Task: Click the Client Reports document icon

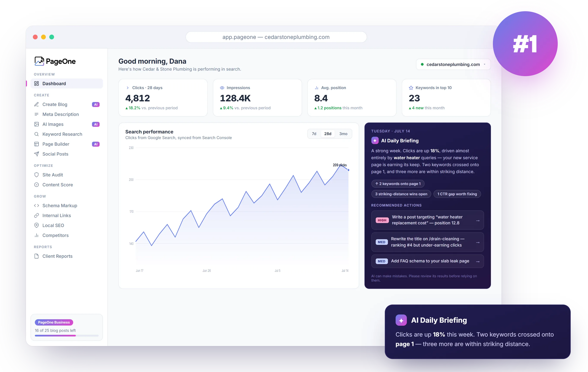Action: [x=36, y=256]
